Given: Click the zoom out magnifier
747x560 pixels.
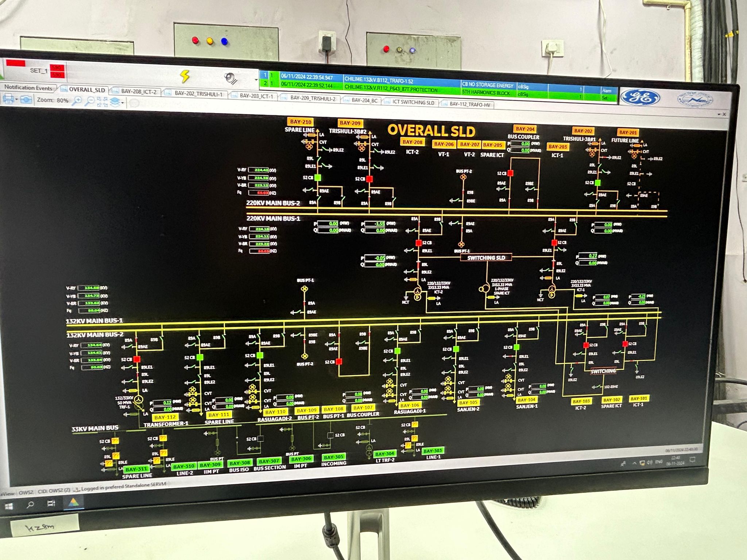Looking at the screenshot, I should click(89, 101).
